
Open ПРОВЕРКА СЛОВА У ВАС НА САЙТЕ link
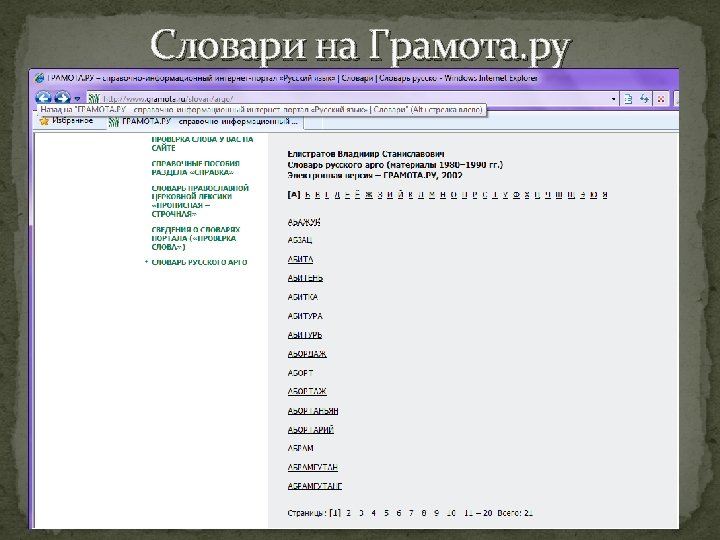pyautogui.click(x=202, y=144)
